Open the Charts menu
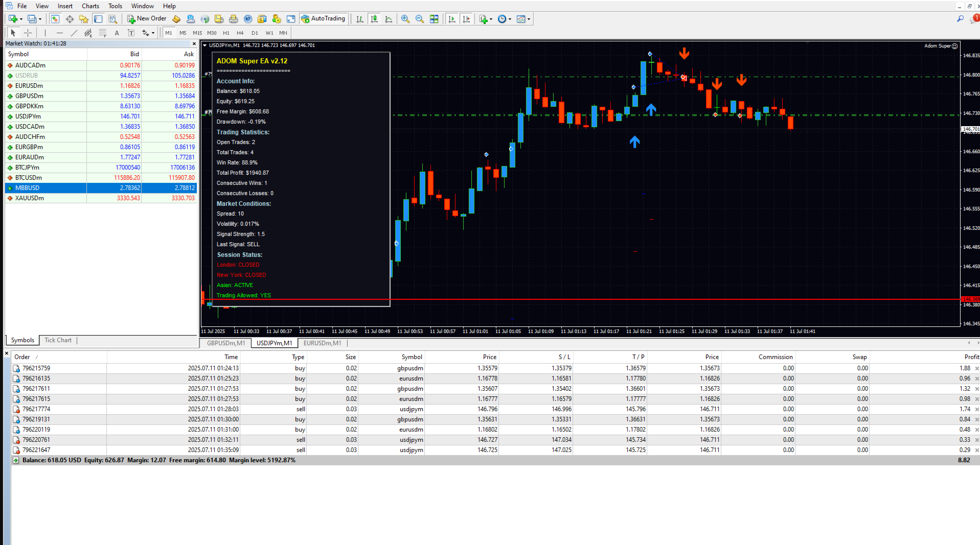 90,6
